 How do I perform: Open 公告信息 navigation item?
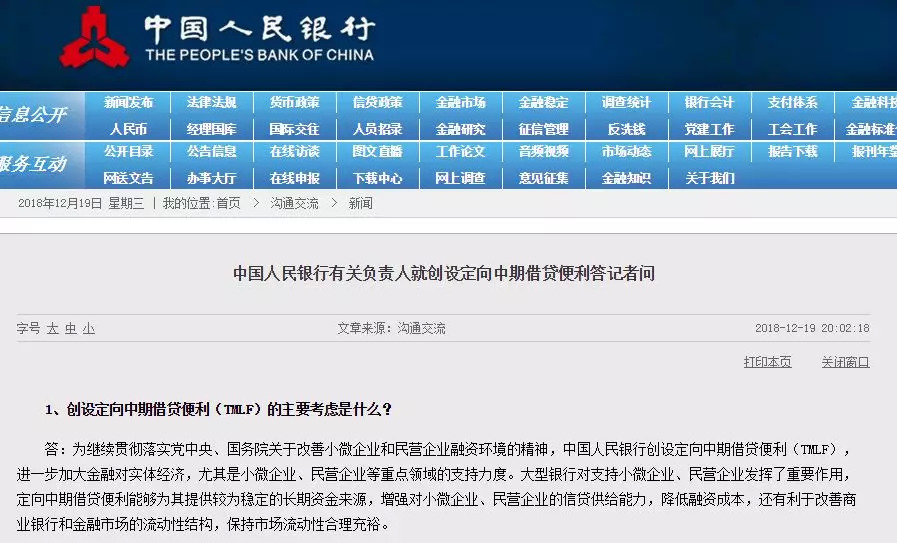click(212, 152)
